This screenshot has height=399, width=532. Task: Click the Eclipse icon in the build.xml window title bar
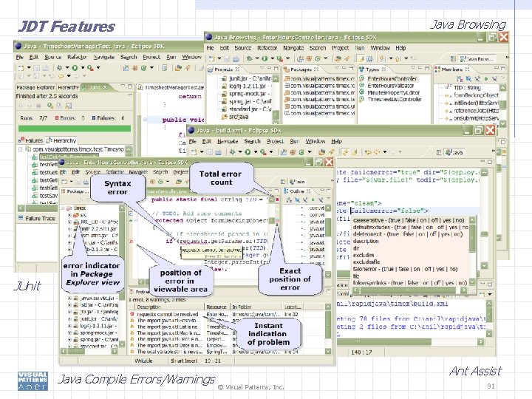click(x=191, y=130)
